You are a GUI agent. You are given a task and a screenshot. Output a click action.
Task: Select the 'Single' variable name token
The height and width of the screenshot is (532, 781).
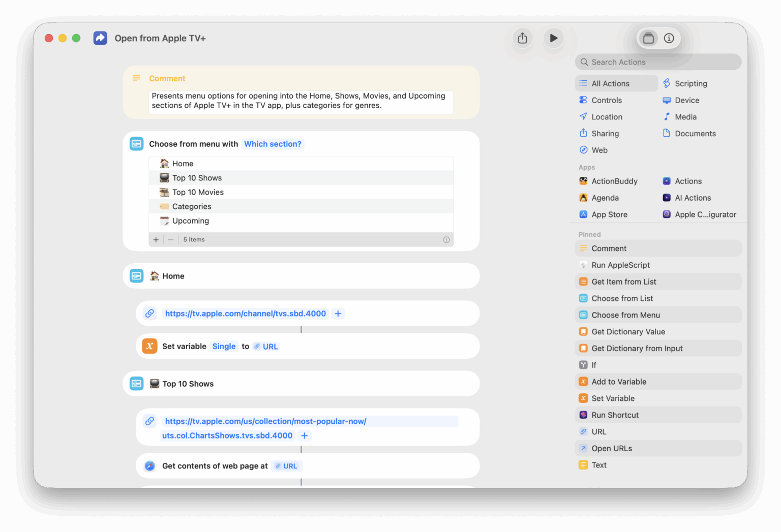224,347
